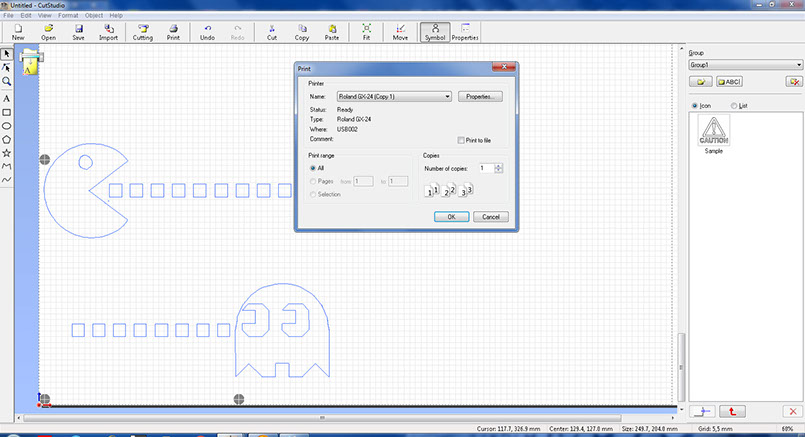805x437 pixels.
Task: Increase number of copies with stepper
Action: (499, 166)
